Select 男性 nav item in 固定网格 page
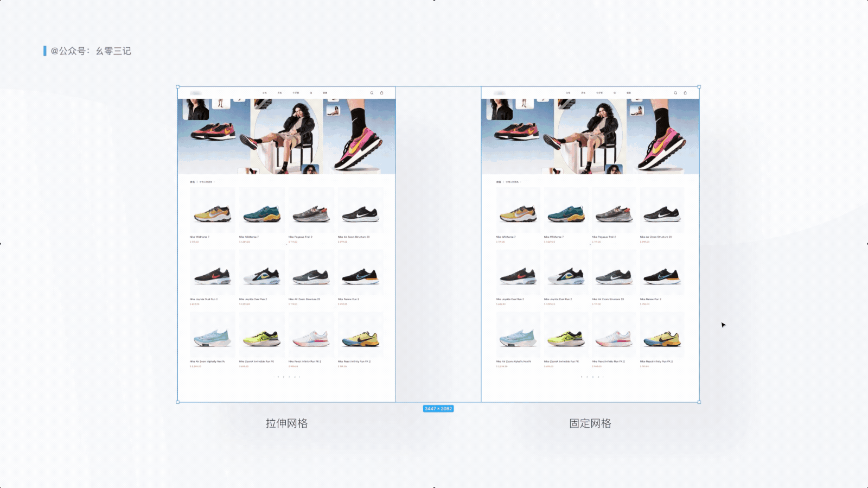This screenshot has height=488, width=868. (x=583, y=93)
